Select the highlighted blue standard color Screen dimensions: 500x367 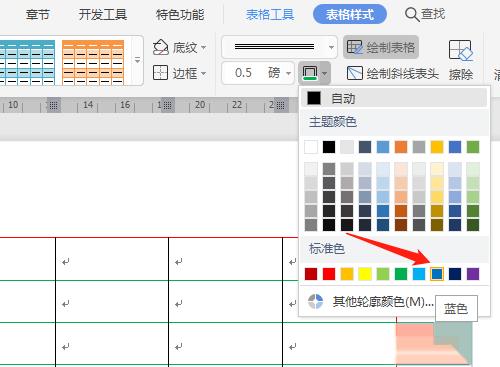point(437,274)
